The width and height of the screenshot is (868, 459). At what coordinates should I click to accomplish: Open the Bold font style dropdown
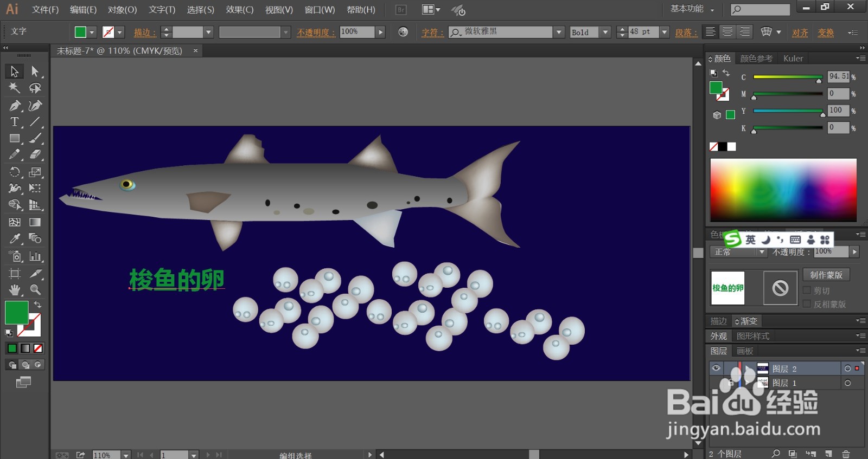click(605, 33)
